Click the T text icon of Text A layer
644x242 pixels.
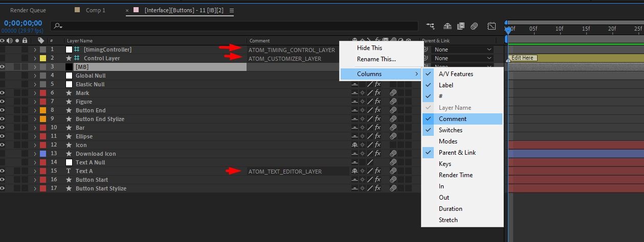69,171
